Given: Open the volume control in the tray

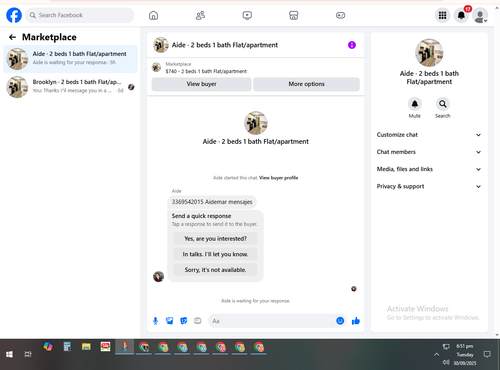Looking at the screenshot, I should pyautogui.click(x=446, y=362).
